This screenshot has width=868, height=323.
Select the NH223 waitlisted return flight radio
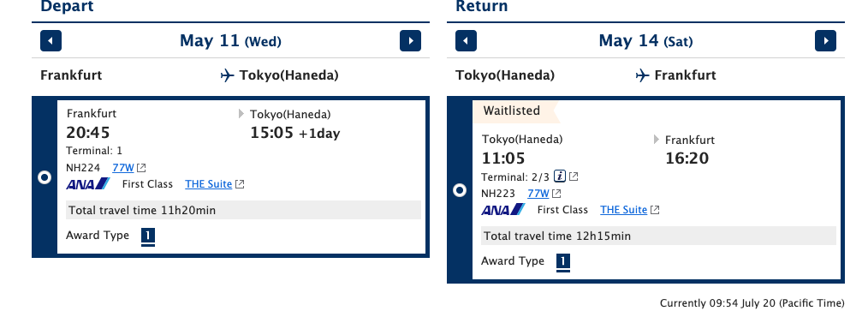point(460,190)
